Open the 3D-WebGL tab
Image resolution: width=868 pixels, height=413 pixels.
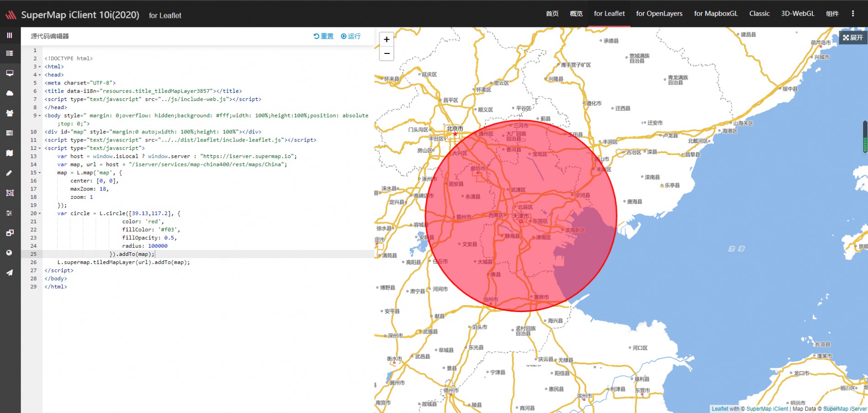798,14
